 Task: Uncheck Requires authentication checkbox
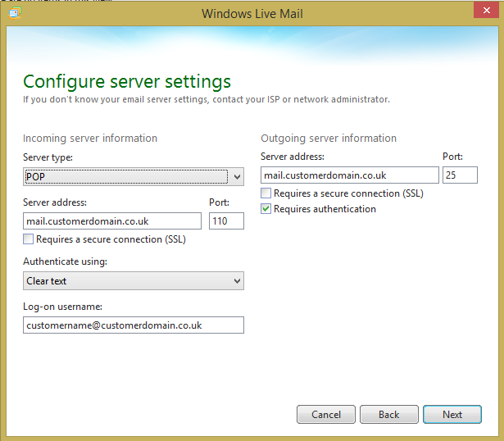[x=266, y=210]
